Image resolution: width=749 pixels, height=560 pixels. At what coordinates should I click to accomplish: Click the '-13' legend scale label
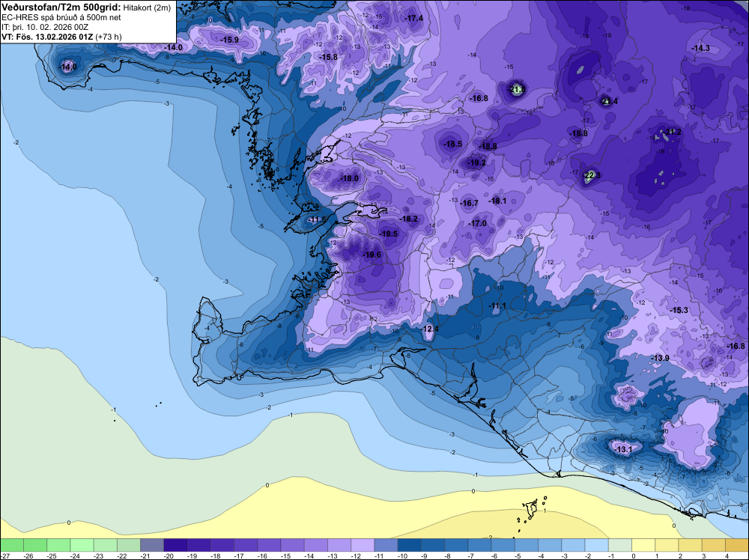(x=332, y=556)
